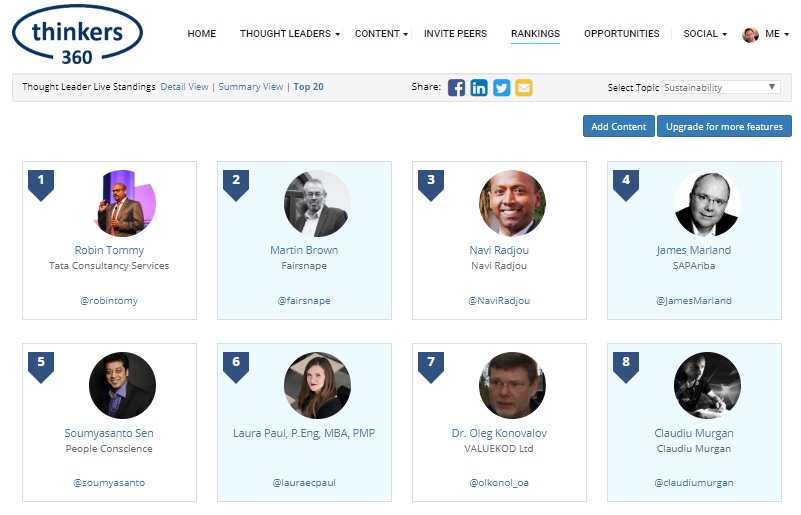801x515 pixels.
Task: Visit the @olkonol_oa Twitter handle
Action: [x=499, y=483]
